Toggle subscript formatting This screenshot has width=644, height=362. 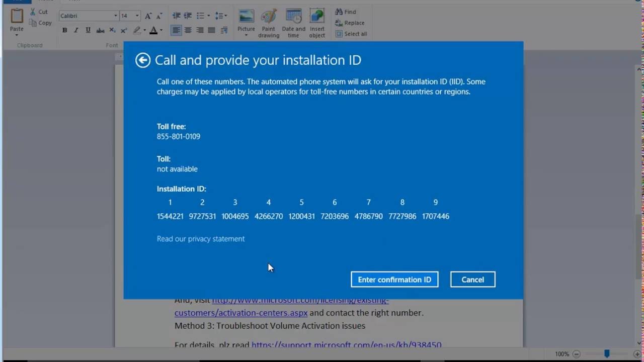[112, 30]
